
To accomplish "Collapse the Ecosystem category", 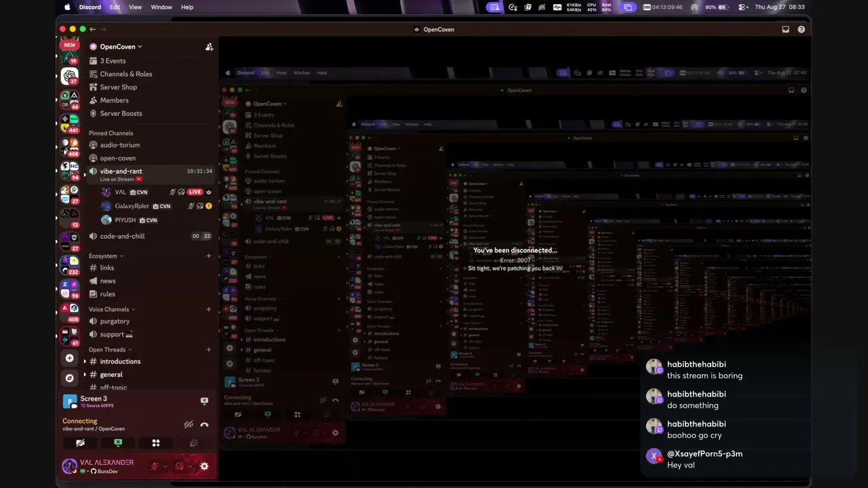I will tap(106, 256).
